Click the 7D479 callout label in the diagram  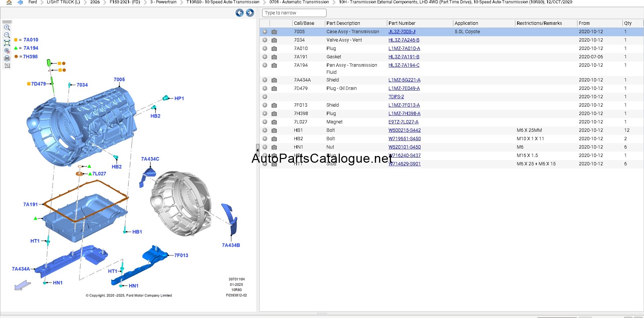tap(39, 84)
